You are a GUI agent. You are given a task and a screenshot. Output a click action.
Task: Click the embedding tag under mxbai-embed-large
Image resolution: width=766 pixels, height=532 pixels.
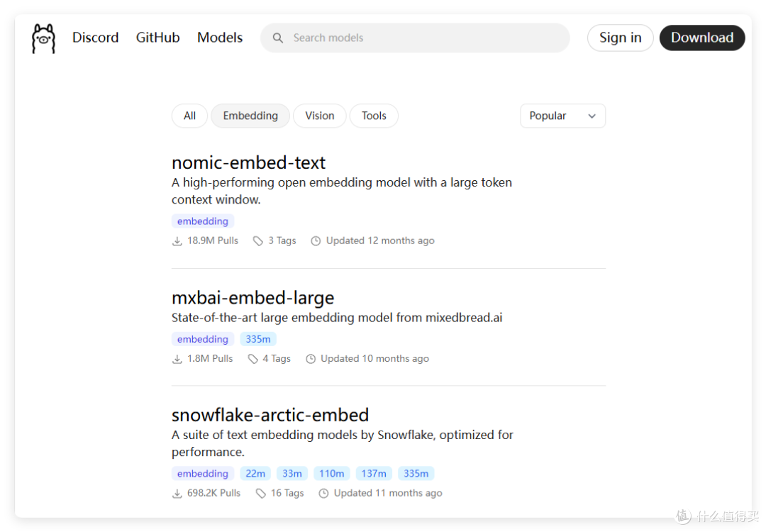click(203, 339)
